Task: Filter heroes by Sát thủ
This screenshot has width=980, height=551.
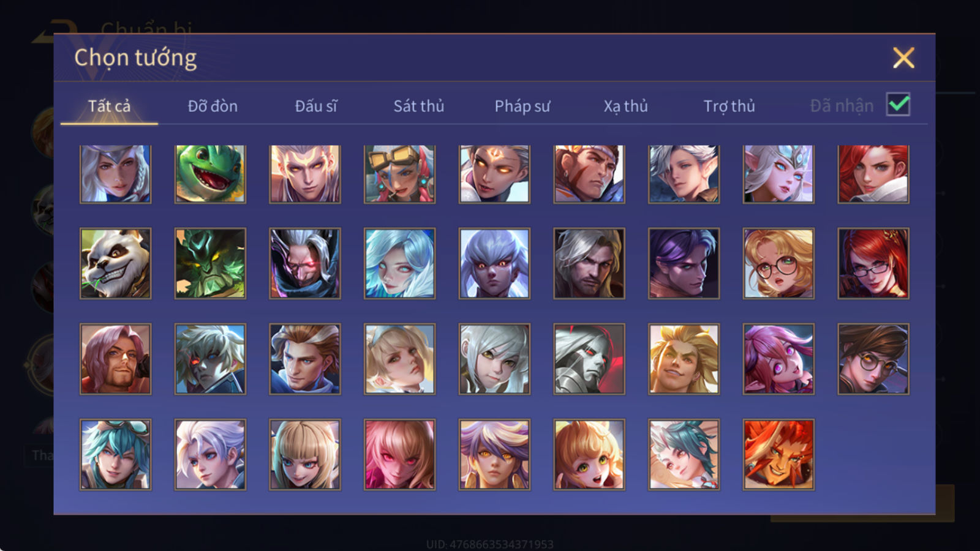Action: [x=419, y=106]
